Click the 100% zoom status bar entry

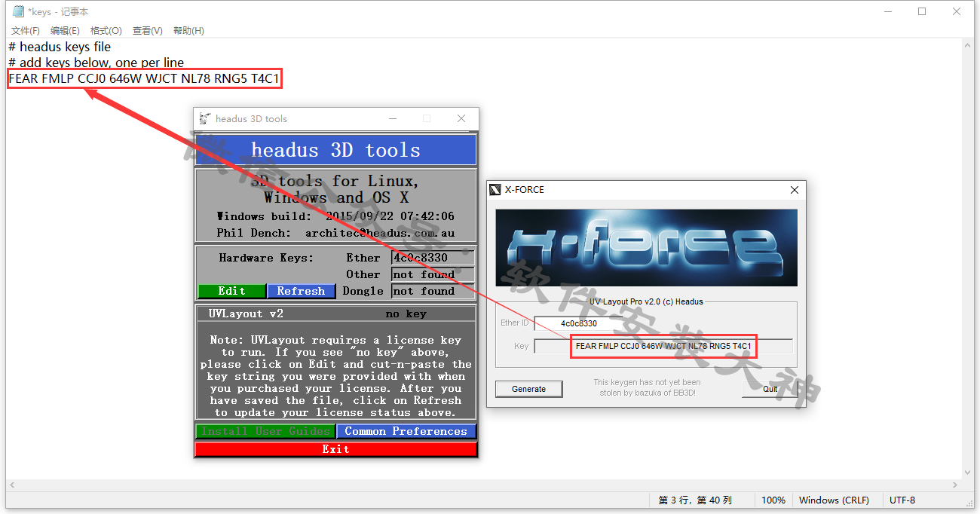tap(773, 500)
